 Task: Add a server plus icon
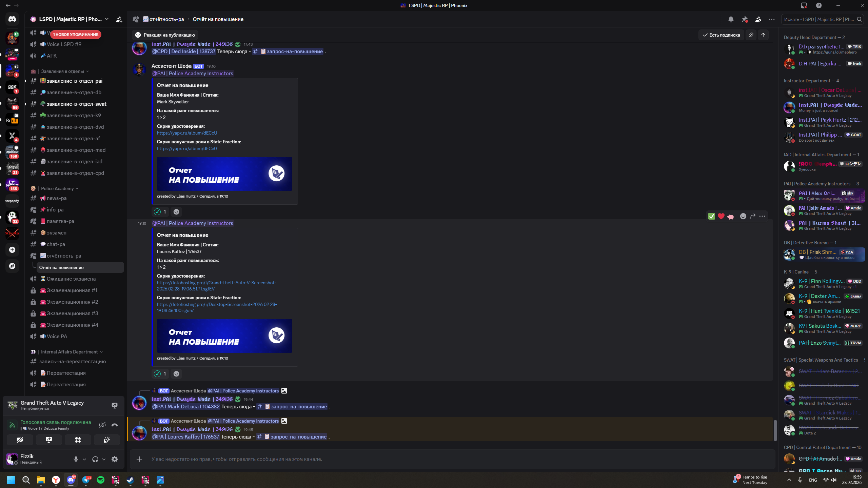pos(12,250)
